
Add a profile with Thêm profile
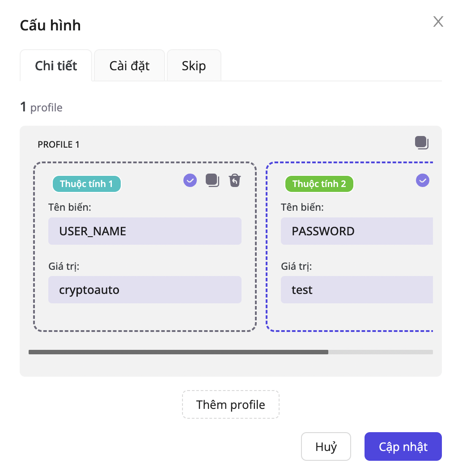point(230,405)
